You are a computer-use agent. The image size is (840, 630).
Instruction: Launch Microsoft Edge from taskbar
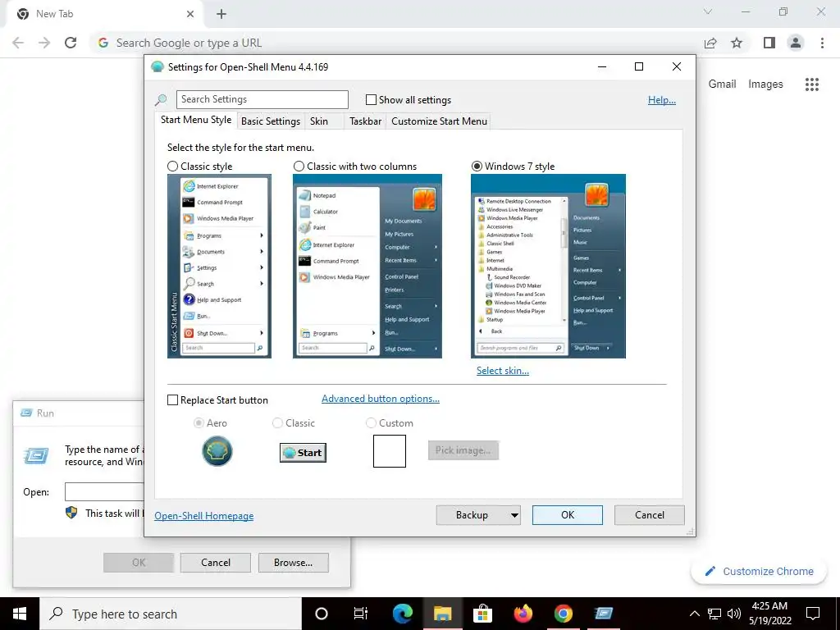coord(402,614)
